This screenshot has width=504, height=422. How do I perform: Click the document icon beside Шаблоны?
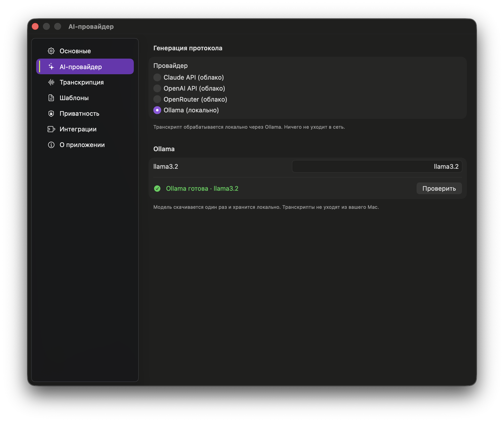[51, 98]
